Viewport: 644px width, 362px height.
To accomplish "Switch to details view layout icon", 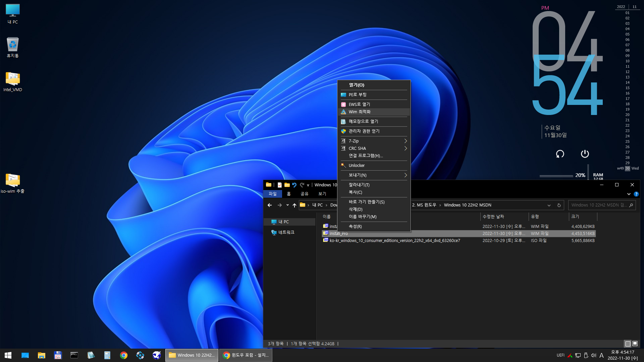I will pos(628,344).
